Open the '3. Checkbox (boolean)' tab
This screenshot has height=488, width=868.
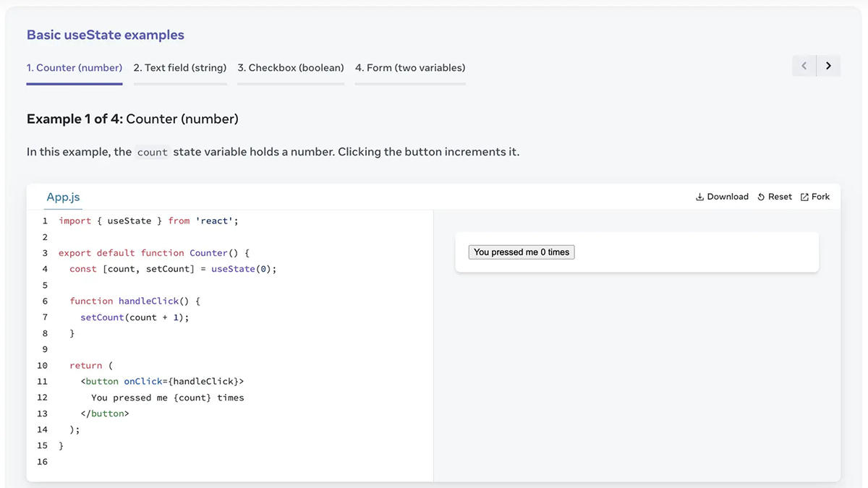[x=291, y=68]
